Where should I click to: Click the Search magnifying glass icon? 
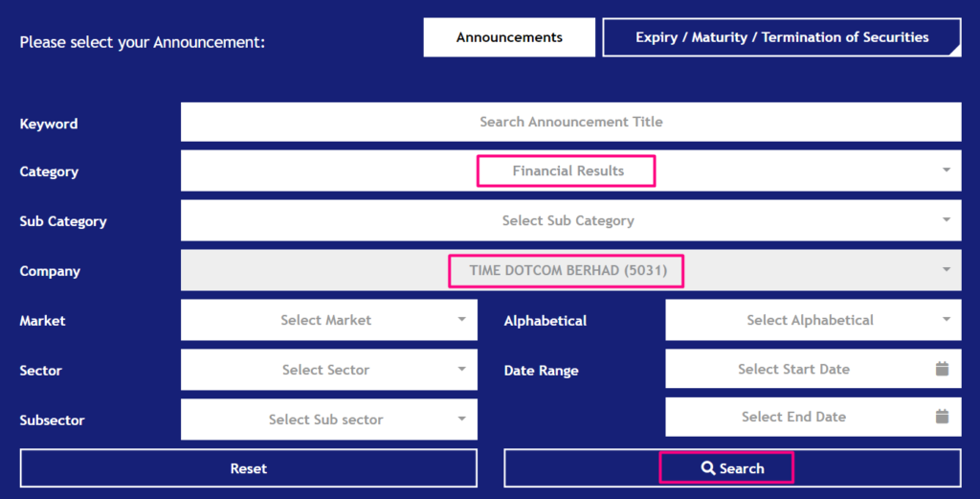coord(707,468)
